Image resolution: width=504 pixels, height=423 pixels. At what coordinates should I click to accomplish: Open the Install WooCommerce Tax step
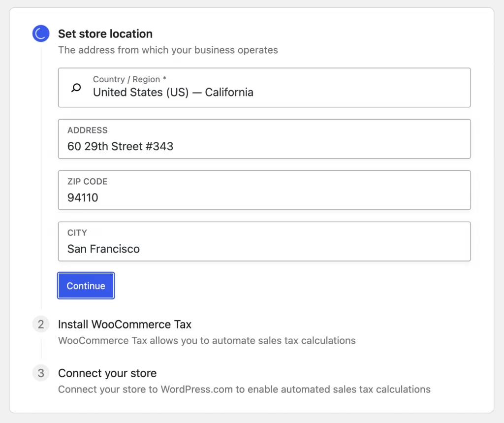(125, 325)
